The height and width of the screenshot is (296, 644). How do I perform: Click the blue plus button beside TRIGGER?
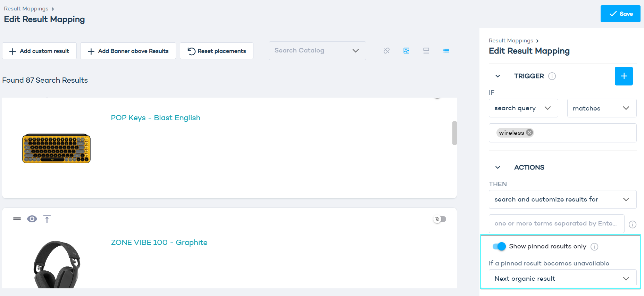(624, 76)
